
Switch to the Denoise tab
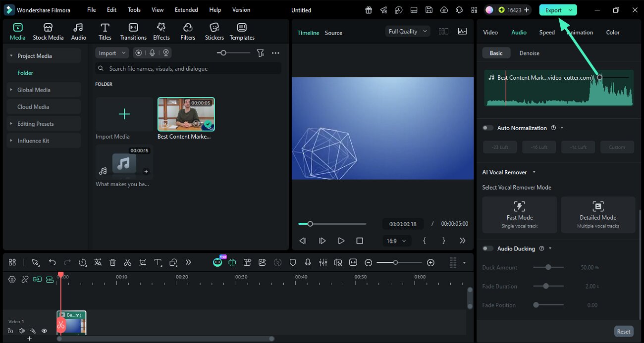(x=530, y=53)
